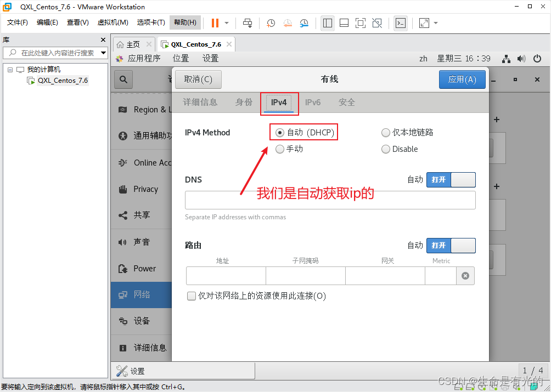Switch to the IPv6 tab
This screenshot has height=392, width=551.
(313, 101)
